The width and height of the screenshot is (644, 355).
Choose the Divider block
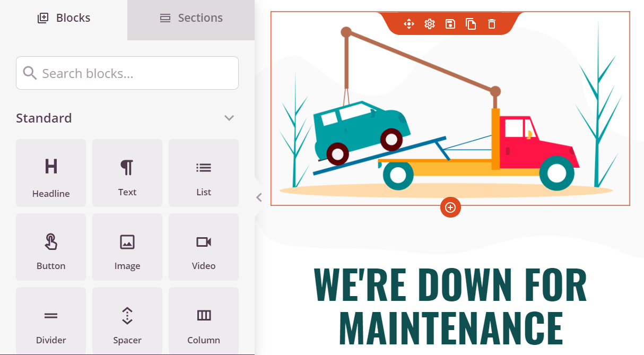51,321
